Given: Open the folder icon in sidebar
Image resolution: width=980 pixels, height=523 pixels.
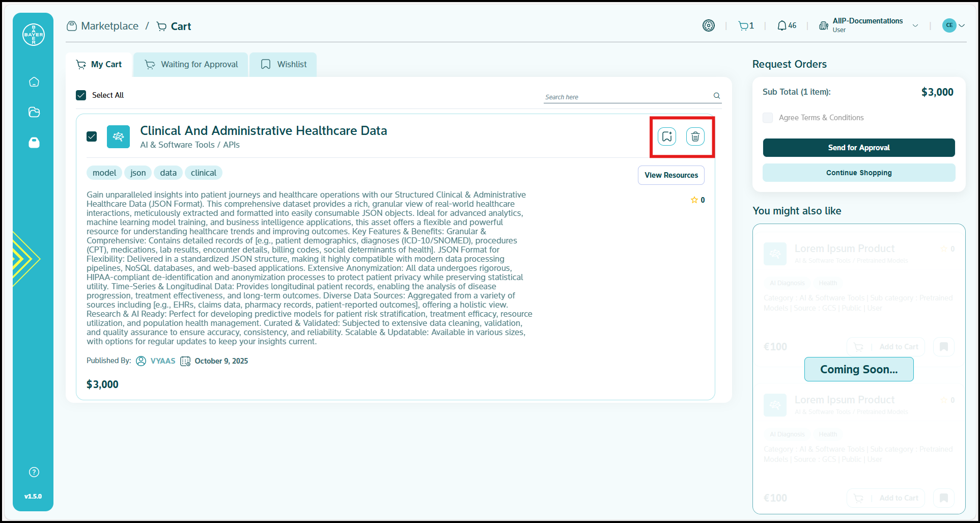Looking at the screenshot, I should [x=34, y=112].
